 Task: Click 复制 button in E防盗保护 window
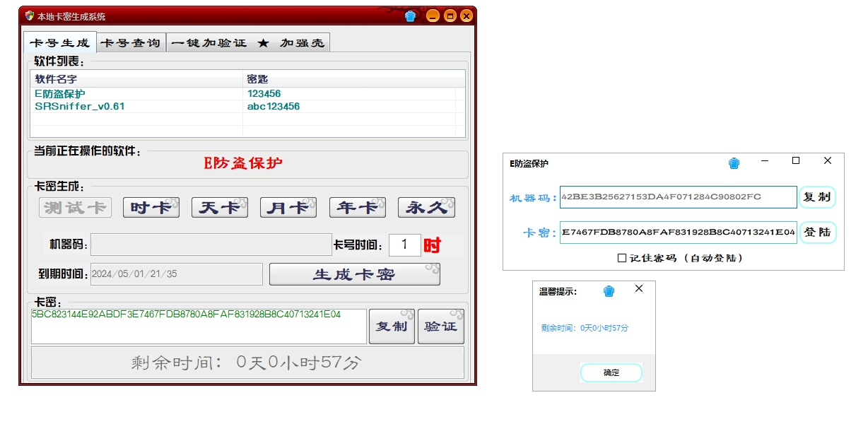[x=817, y=197]
